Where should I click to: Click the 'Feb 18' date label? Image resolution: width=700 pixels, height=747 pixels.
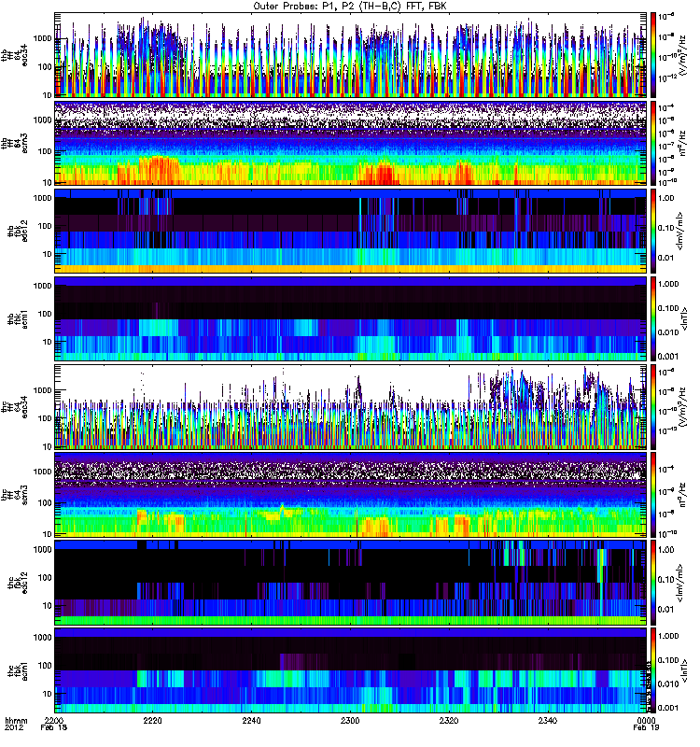pyautogui.click(x=54, y=727)
